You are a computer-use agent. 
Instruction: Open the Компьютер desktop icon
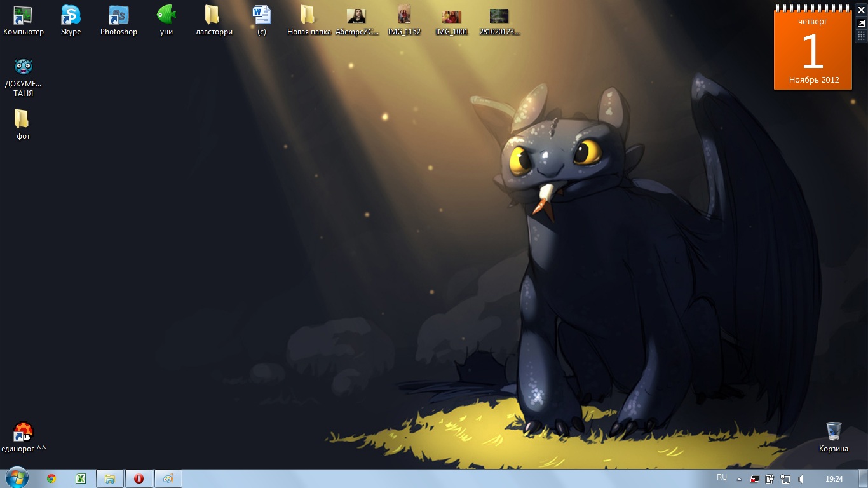pos(23,20)
